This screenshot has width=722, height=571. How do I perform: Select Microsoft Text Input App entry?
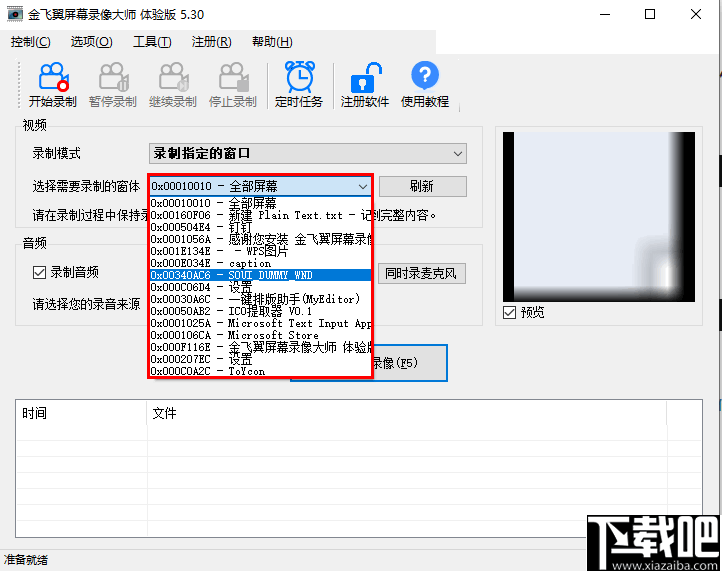261,323
